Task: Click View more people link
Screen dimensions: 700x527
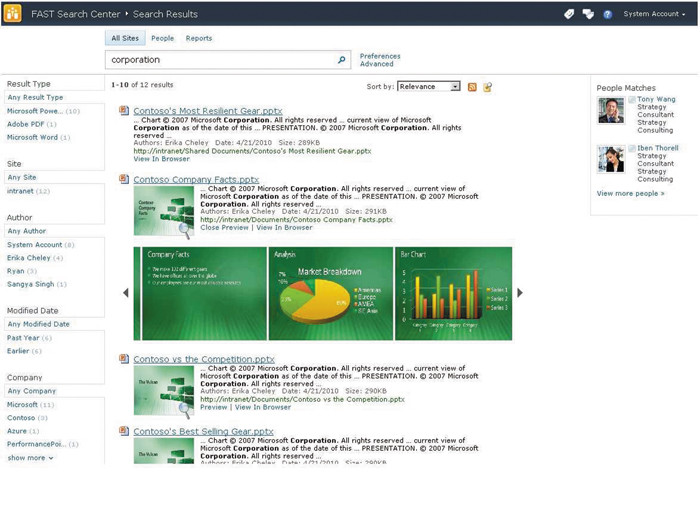Action: tap(630, 193)
